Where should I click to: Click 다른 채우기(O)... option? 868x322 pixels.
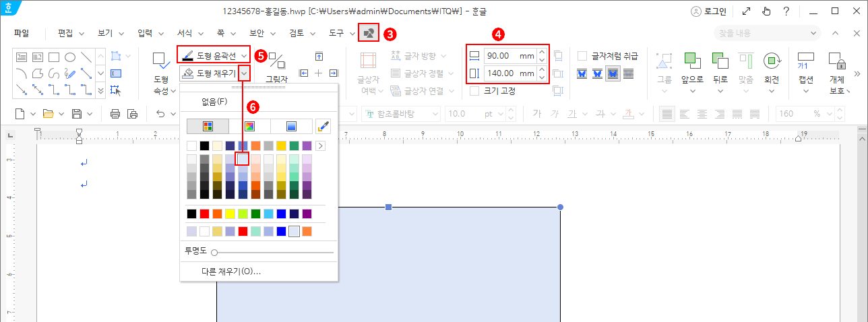pyautogui.click(x=231, y=271)
